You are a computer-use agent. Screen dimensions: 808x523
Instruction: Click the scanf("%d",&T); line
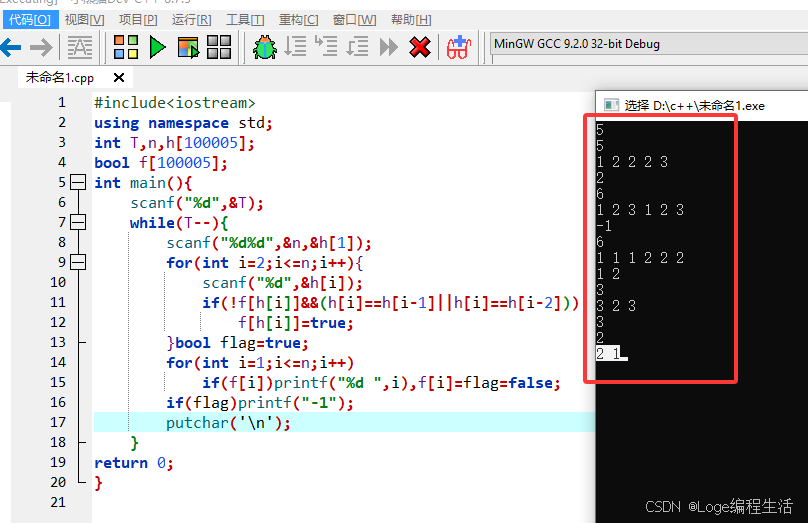click(x=196, y=203)
